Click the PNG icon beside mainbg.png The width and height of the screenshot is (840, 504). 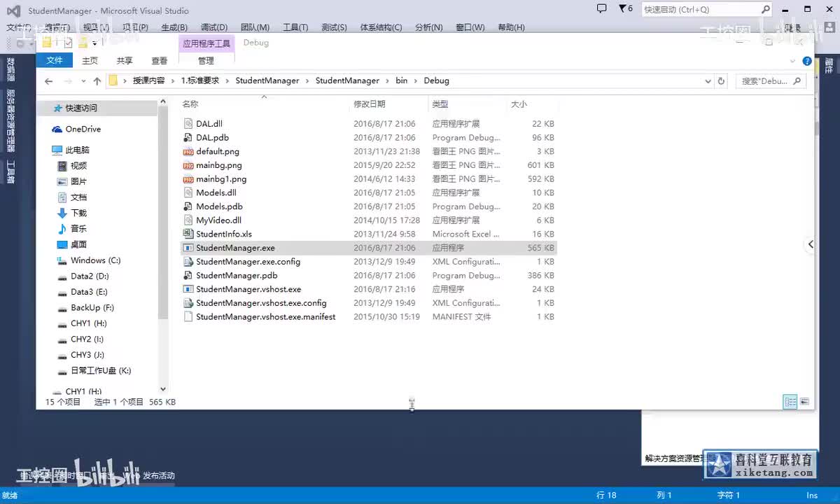coord(188,165)
